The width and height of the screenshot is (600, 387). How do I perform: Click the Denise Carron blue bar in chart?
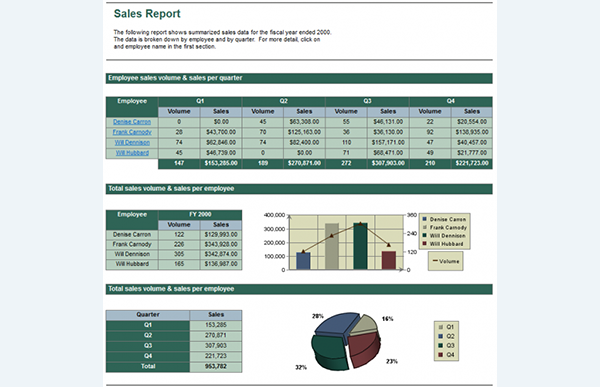coord(303,261)
